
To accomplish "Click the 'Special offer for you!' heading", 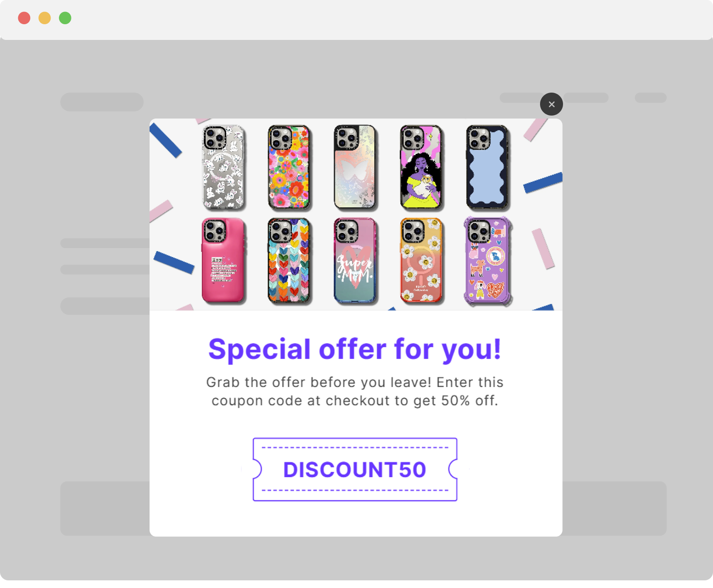I will point(355,349).
